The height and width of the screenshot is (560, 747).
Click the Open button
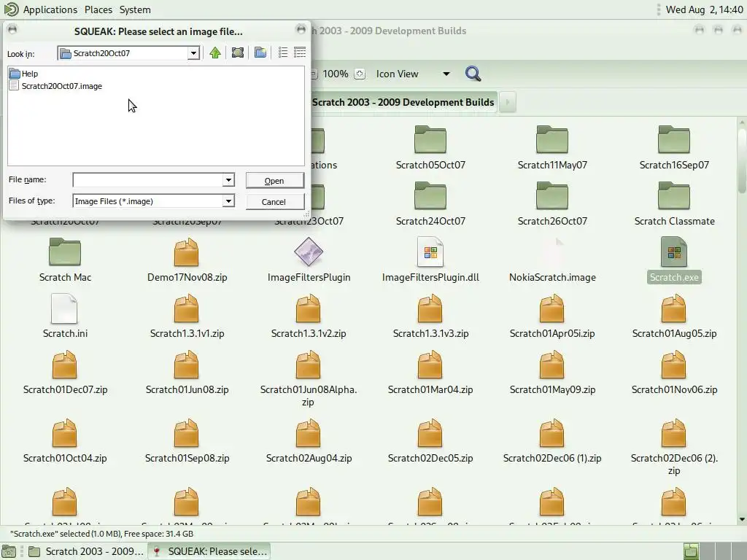274,181
